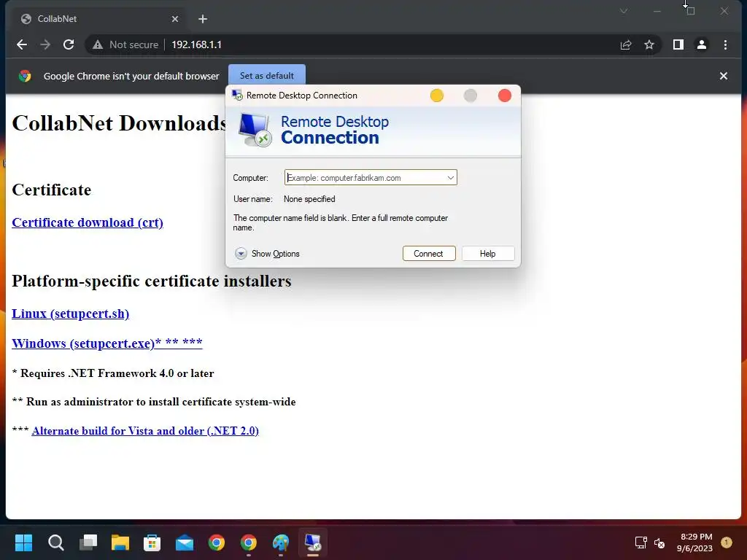
Task: Click the Remote Desktop title bar icon
Action: tap(237, 96)
